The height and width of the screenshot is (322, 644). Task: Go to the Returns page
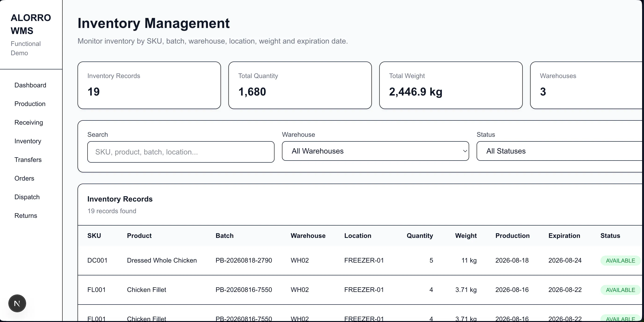tap(26, 216)
